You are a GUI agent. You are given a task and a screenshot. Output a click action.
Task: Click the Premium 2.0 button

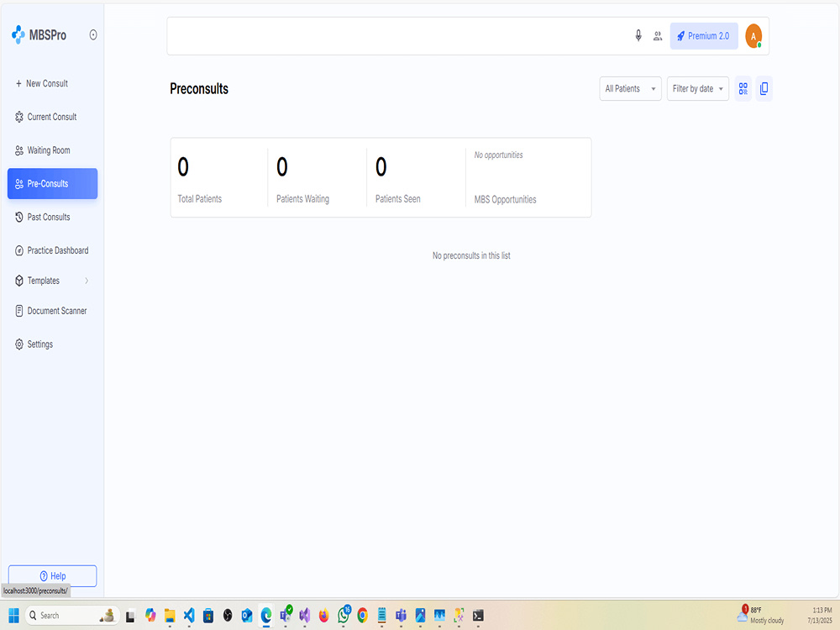tap(704, 36)
